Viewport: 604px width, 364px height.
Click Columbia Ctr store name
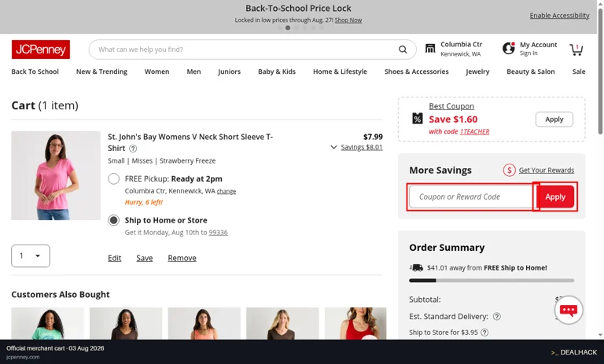click(462, 44)
